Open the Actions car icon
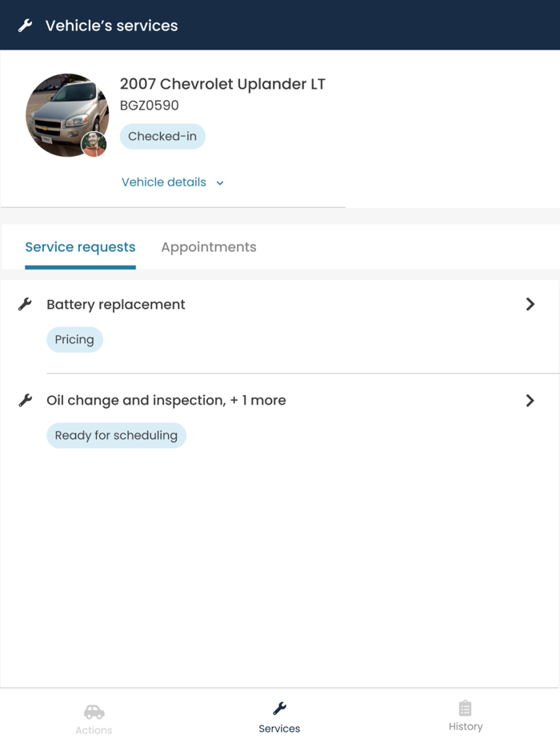This screenshot has height=747, width=560. [94, 711]
